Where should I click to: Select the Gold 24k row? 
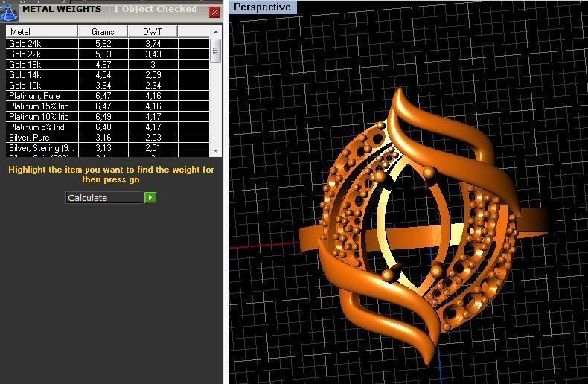(108, 43)
